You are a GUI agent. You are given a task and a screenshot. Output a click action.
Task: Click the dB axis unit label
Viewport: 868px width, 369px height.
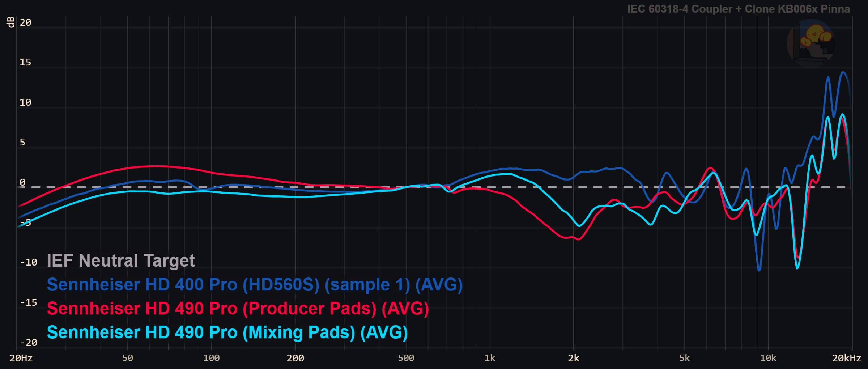11,22
